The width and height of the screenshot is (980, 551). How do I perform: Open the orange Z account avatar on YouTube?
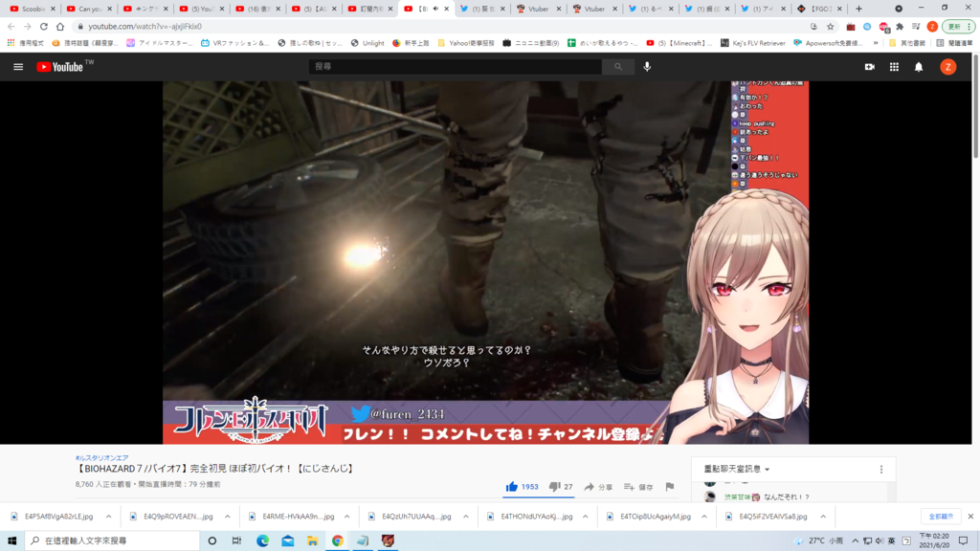click(948, 67)
